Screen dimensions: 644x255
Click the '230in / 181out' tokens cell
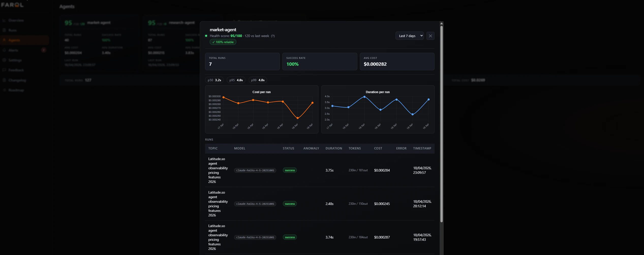358,170
